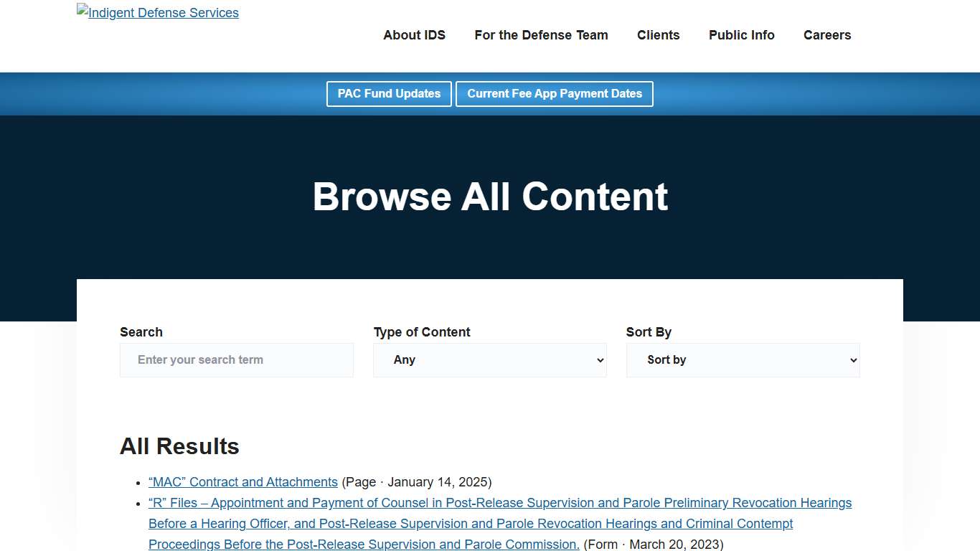
Task: Open the MAC Contract and Attachments page
Action: pos(242,481)
